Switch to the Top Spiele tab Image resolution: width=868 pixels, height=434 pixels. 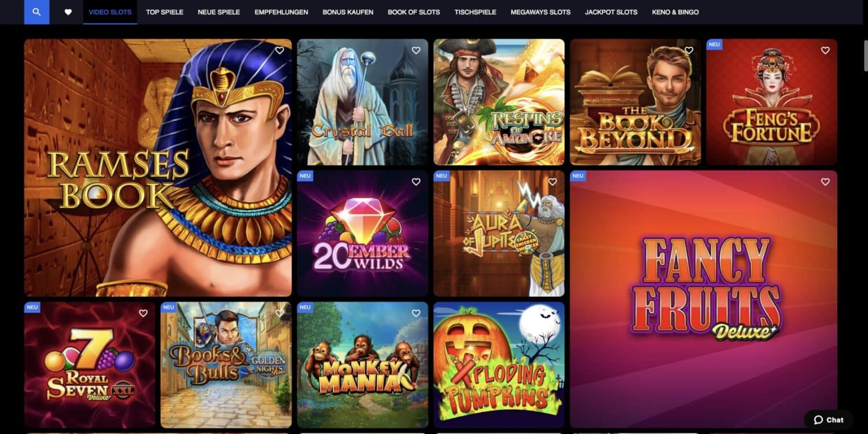(164, 12)
